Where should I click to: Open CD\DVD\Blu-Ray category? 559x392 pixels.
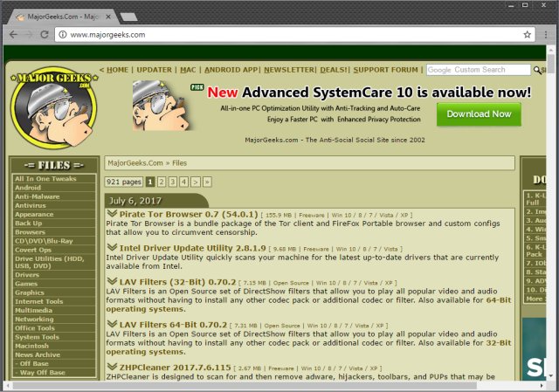54,241
